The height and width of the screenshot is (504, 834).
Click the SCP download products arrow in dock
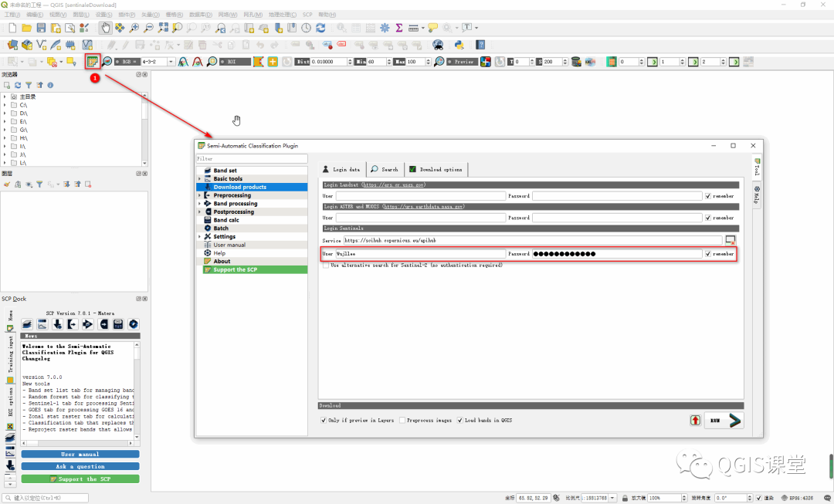coord(57,324)
